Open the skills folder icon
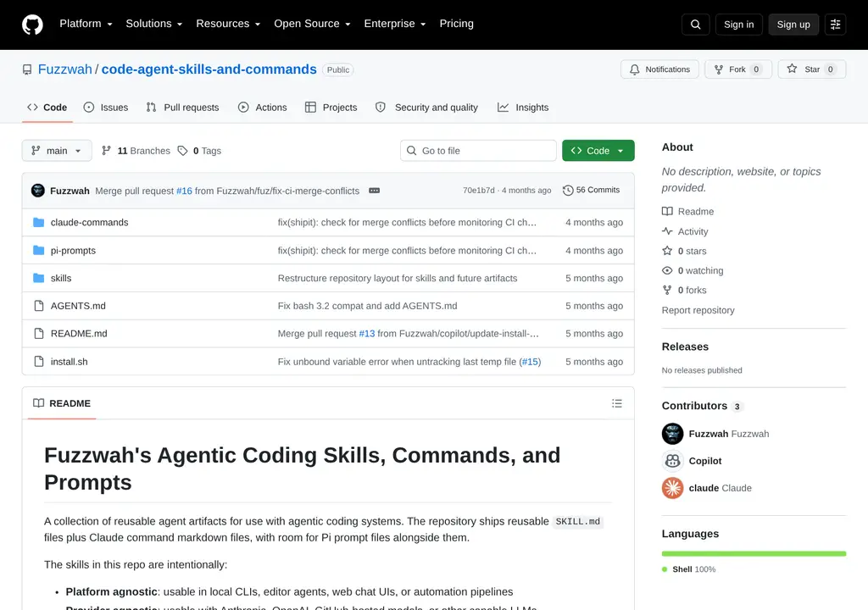The height and width of the screenshot is (610, 868). coord(38,278)
